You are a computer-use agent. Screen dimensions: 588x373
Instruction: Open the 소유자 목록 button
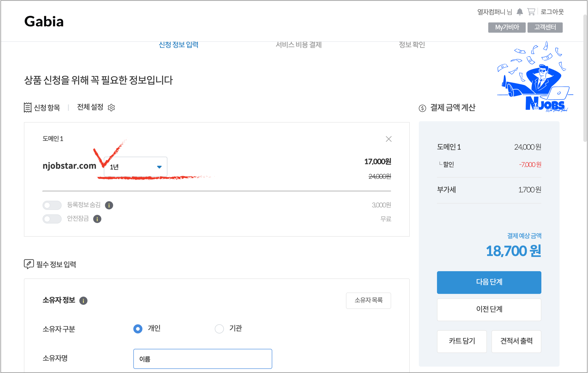click(368, 300)
